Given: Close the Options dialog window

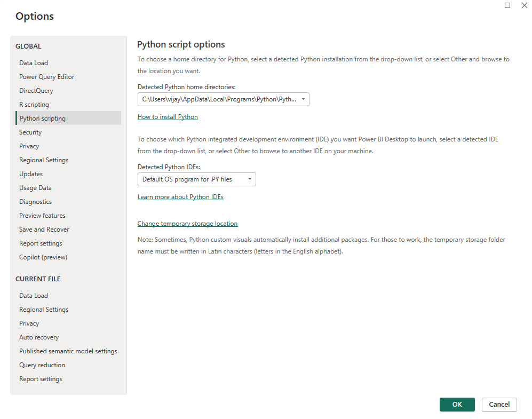Looking at the screenshot, I should point(524,5).
